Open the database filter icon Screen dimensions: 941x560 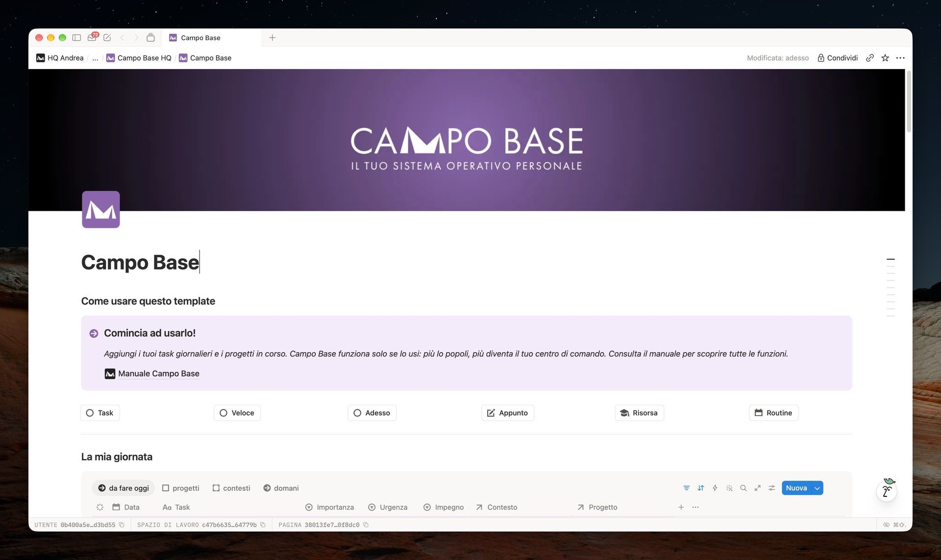[687, 488]
